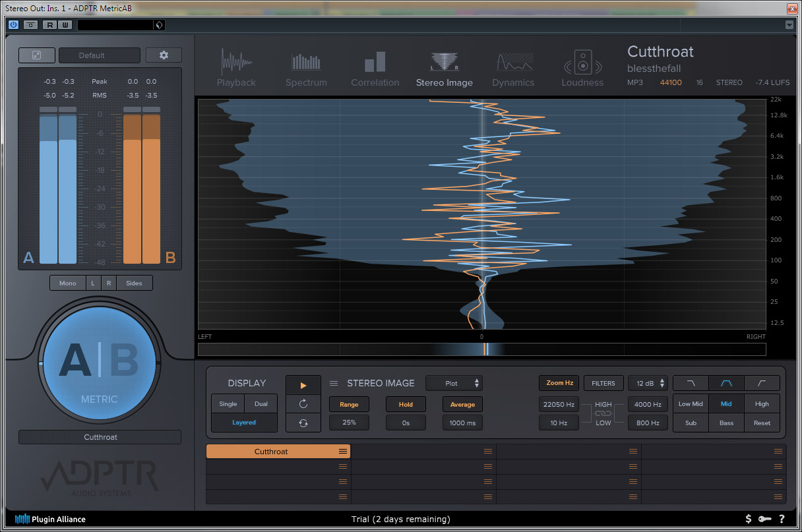Select the Mid band preset
This screenshot has width=802, height=532.
726,404
